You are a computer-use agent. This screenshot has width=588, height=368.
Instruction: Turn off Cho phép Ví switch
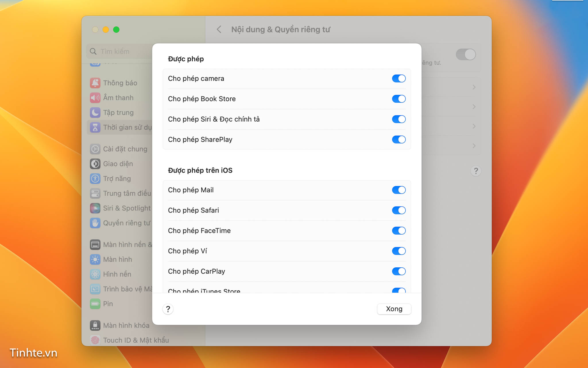[x=399, y=251]
